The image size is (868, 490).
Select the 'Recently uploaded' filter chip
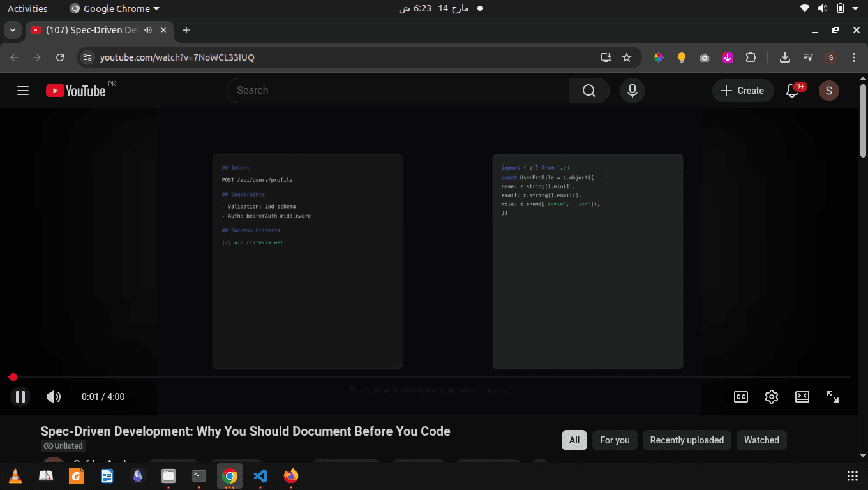[x=687, y=440]
